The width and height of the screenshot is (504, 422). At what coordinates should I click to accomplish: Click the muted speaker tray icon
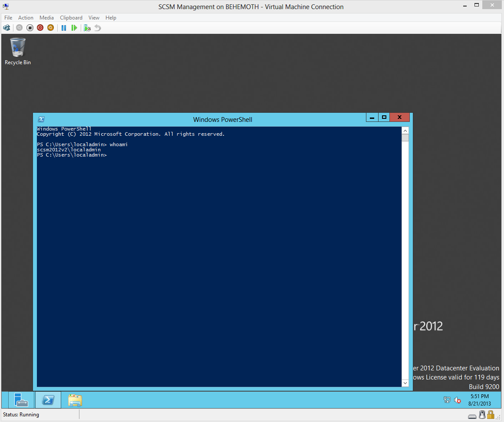tap(458, 400)
